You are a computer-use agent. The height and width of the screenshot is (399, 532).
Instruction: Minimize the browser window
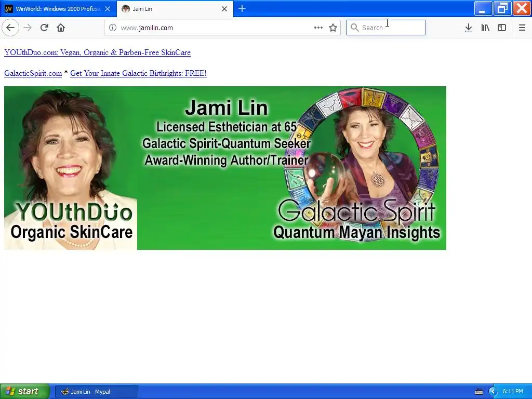[x=483, y=8]
